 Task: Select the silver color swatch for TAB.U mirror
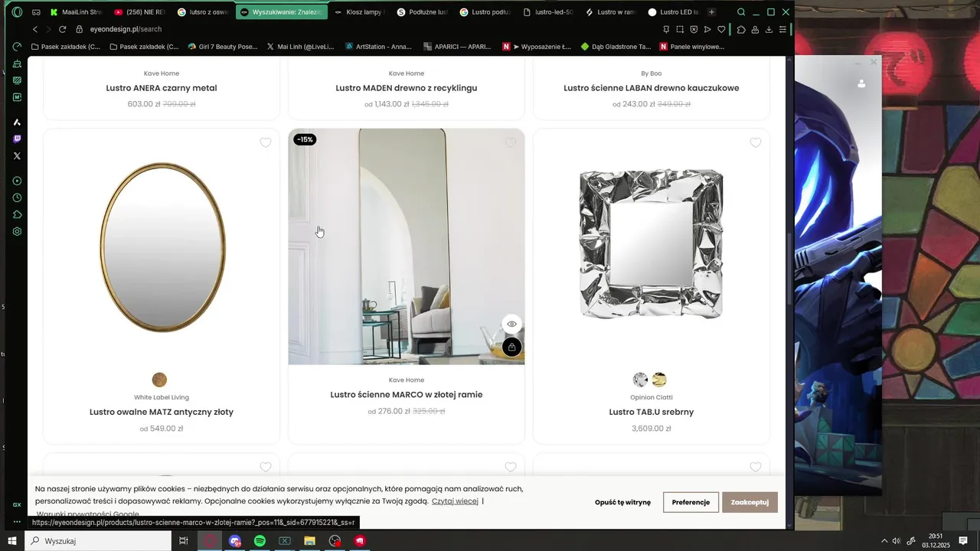641,380
